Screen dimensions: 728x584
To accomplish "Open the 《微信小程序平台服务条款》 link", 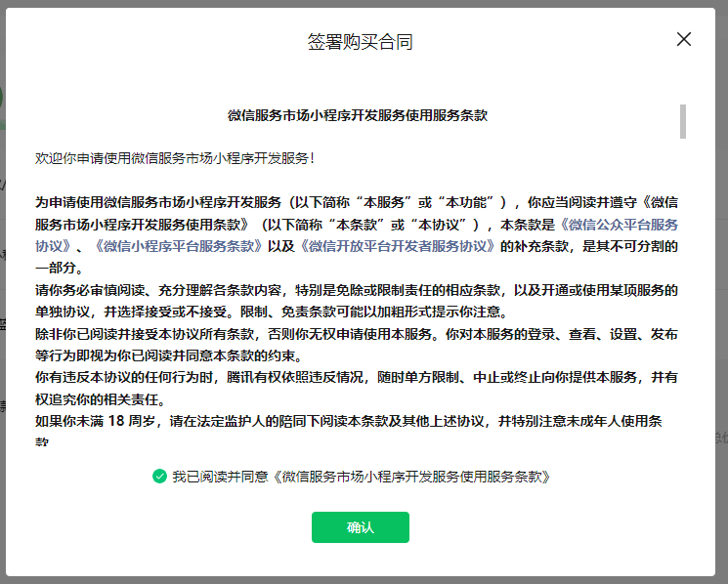I will click(x=178, y=246).
